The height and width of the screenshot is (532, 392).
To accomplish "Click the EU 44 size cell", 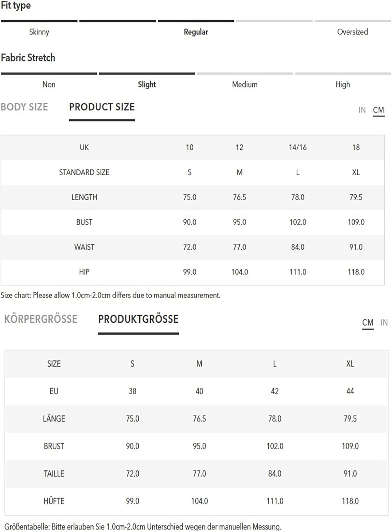I will (x=350, y=391).
